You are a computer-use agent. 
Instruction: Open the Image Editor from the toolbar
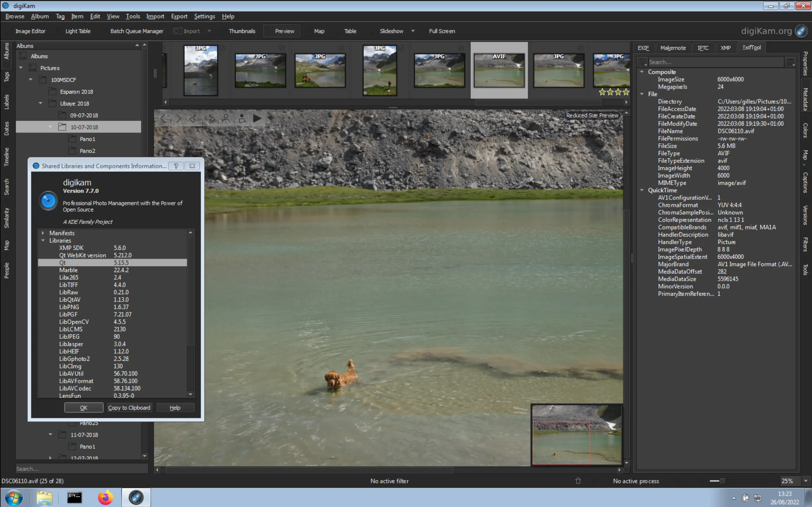(30, 31)
